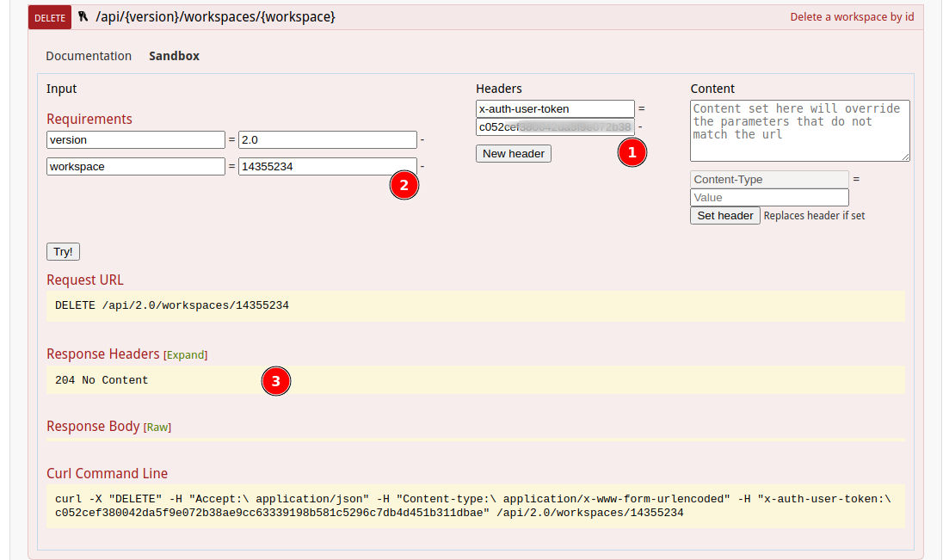Click the Try! button
The width and height of the screenshot is (949, 560).
click(x=63, y=251)
